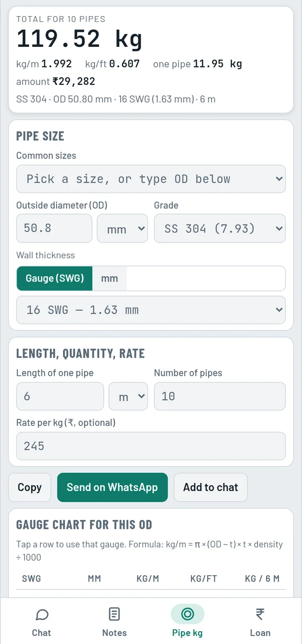Click the Add to chat button
Image resolution: width=302 pixels, height=644 pixels.
[211, 487]
